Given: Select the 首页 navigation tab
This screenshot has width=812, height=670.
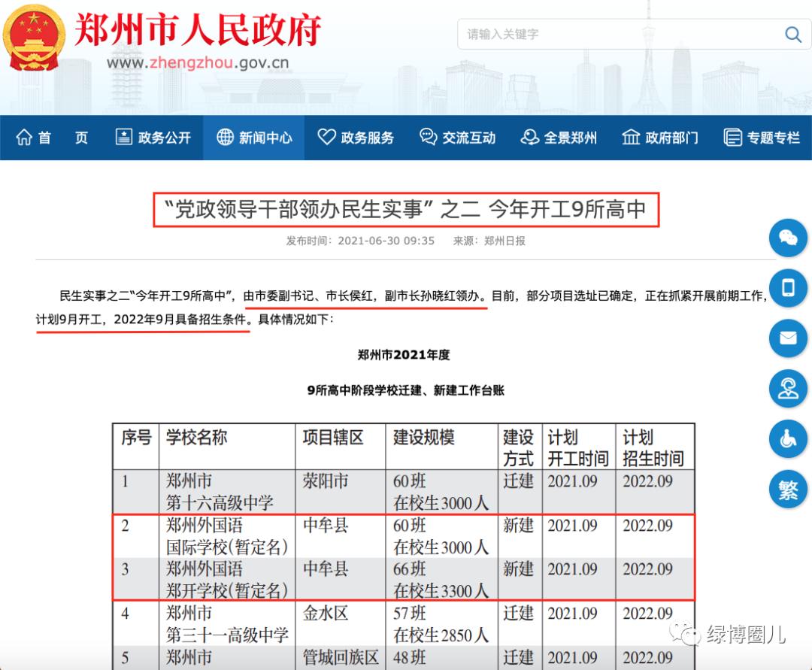Looking at the screenshot, I should [x=53, y=138].
